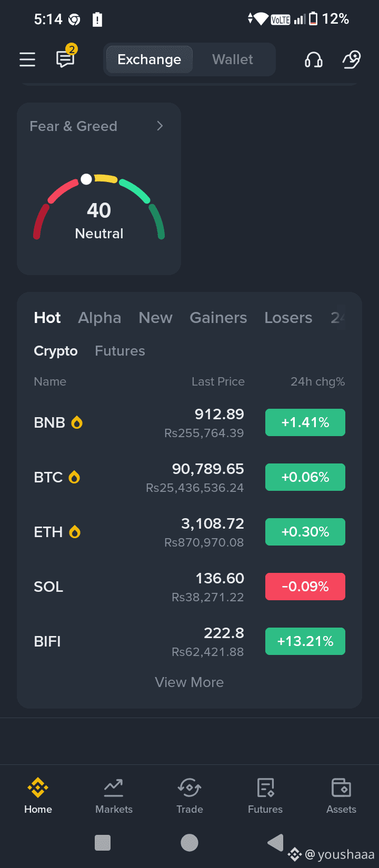
Task: Sort list by Last Price header
Action: click(218, 381)
